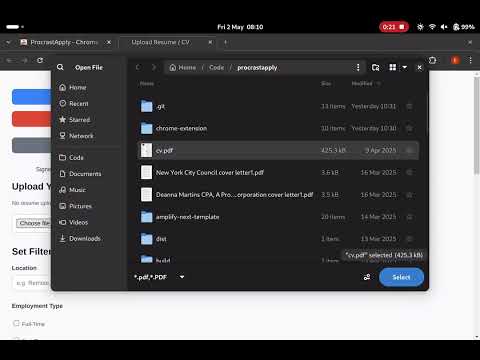Image resolution: width=480 pixels, height=360 pixels.
Task: Select Deanna Martins CPA cover letter pdf
Action: tap(278, 195)
